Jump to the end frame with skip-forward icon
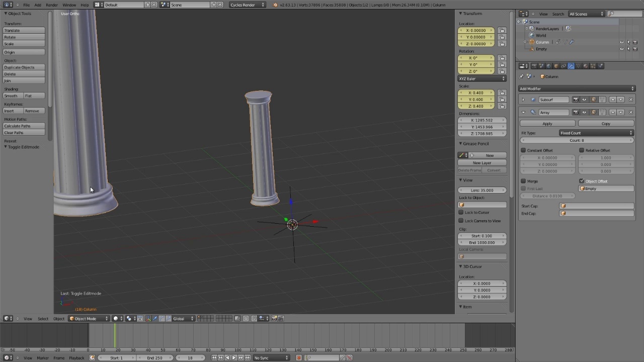Viewport: 644px width, 362px height. (x=248, y=357)
